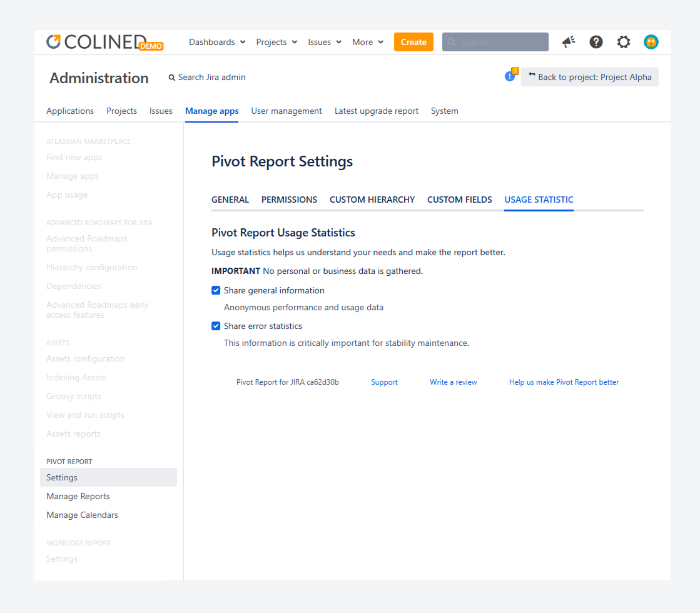Expand the Projects dropdown in top bar
This screenshot has width=700, height=613.
[x=276, y=42]
